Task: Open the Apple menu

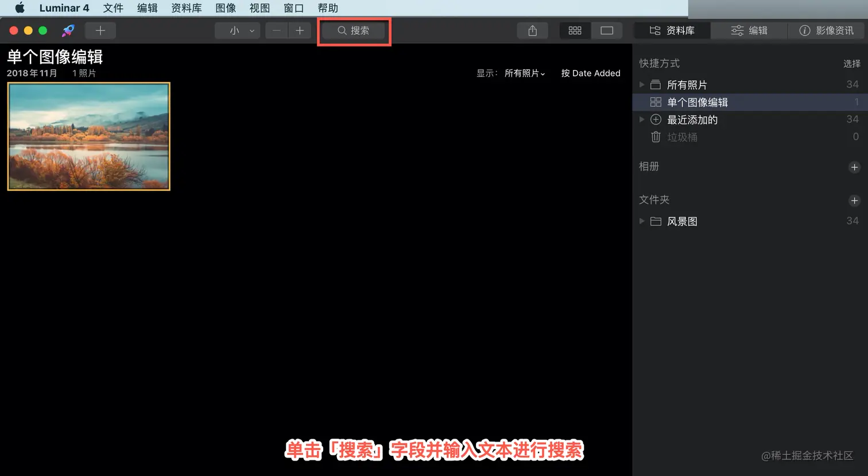Action: coord(20,8)
